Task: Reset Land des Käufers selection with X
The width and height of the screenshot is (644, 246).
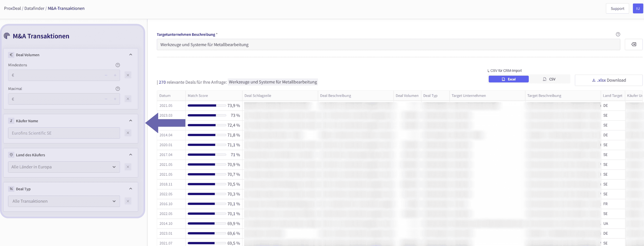Action: (128, 167)
